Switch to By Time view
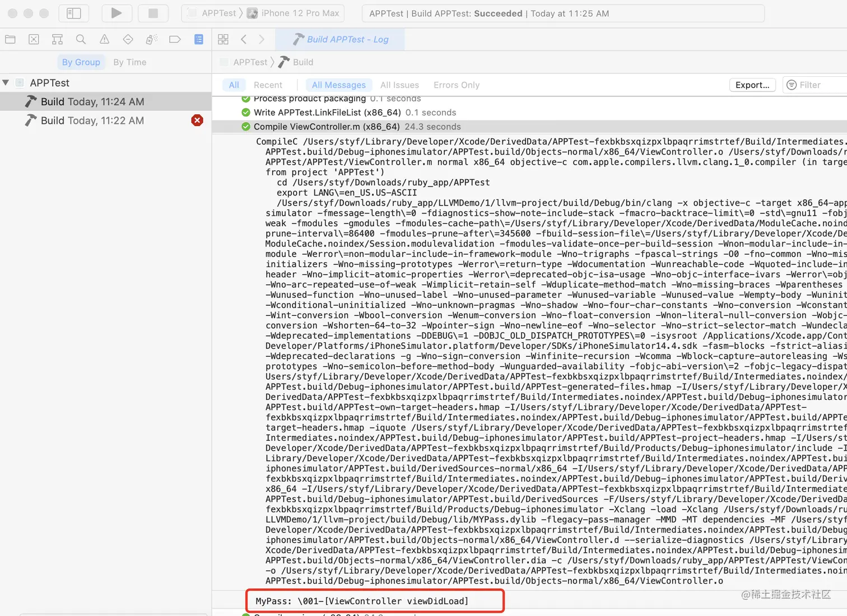Screen dimensions: 847x616 coord(130,62)
